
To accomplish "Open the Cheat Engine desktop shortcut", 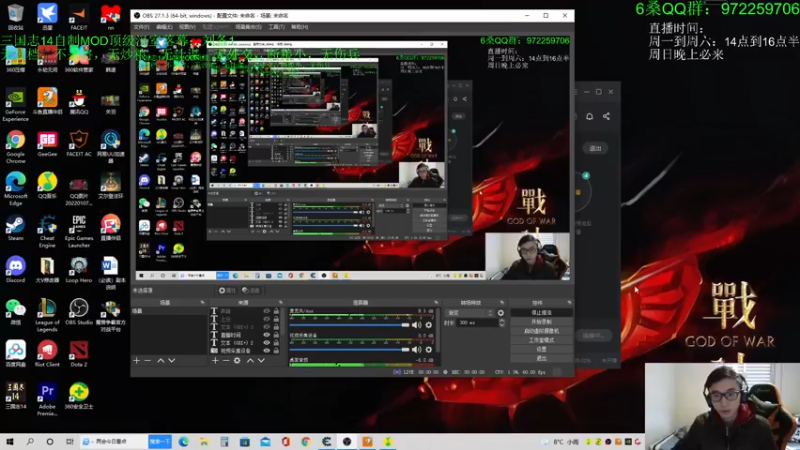I will click(47, 231).
